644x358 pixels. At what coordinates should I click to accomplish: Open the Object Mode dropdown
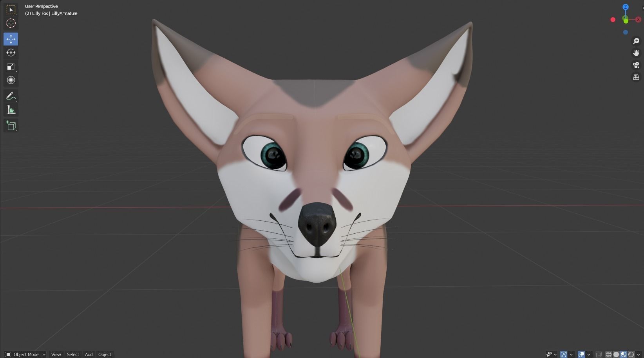point(25,354)
